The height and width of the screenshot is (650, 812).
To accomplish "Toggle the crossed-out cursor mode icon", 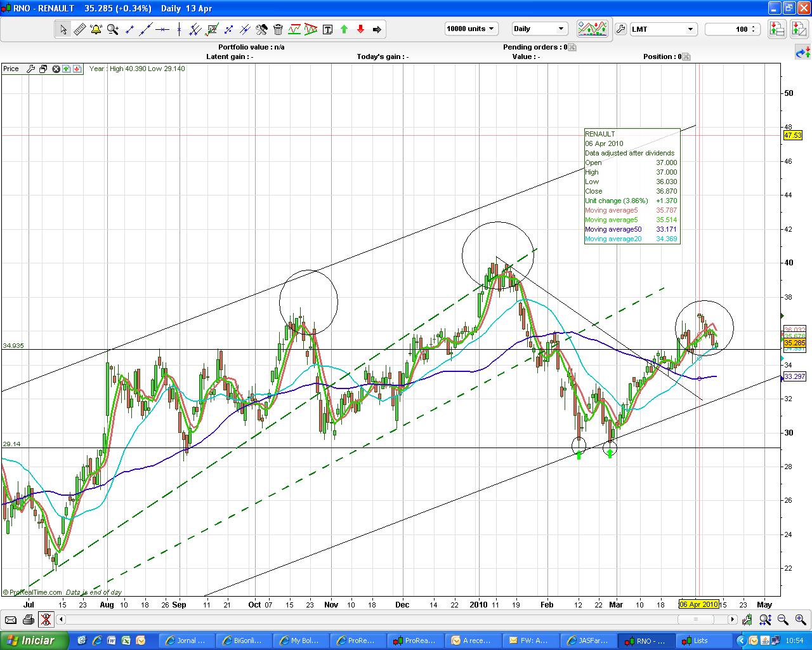I will (46, 620).
